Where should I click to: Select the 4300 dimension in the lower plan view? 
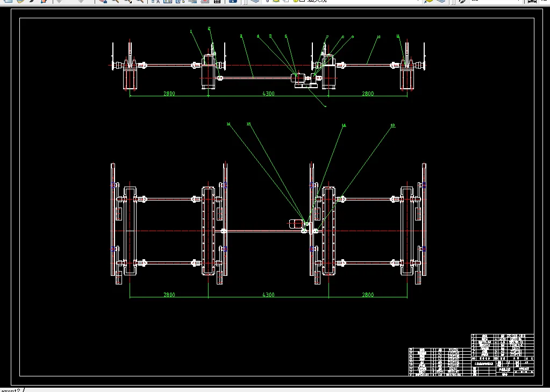click(x=268, y=295)
